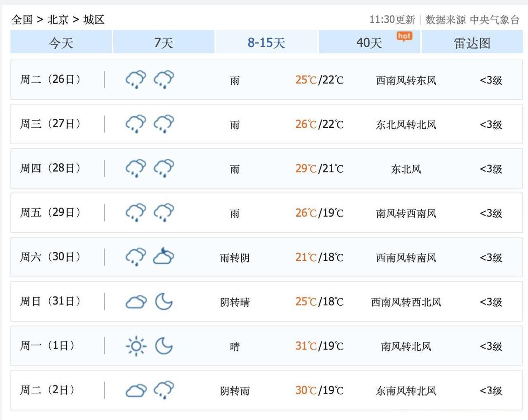
Task: Select the 周五 (29日) forecast row label
Action: (50, 212)
